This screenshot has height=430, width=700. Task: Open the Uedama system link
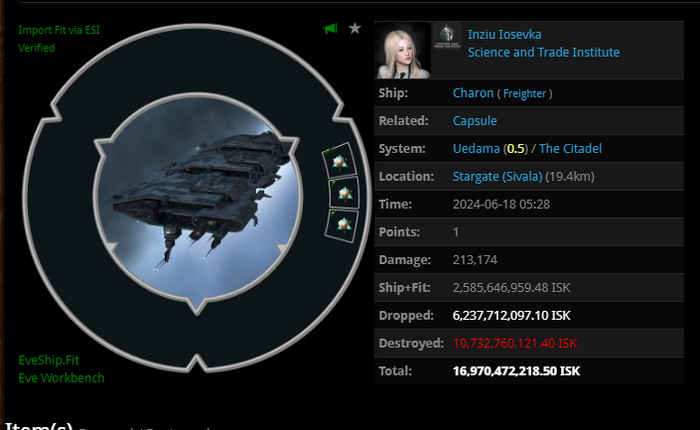(x=476, y=148)
